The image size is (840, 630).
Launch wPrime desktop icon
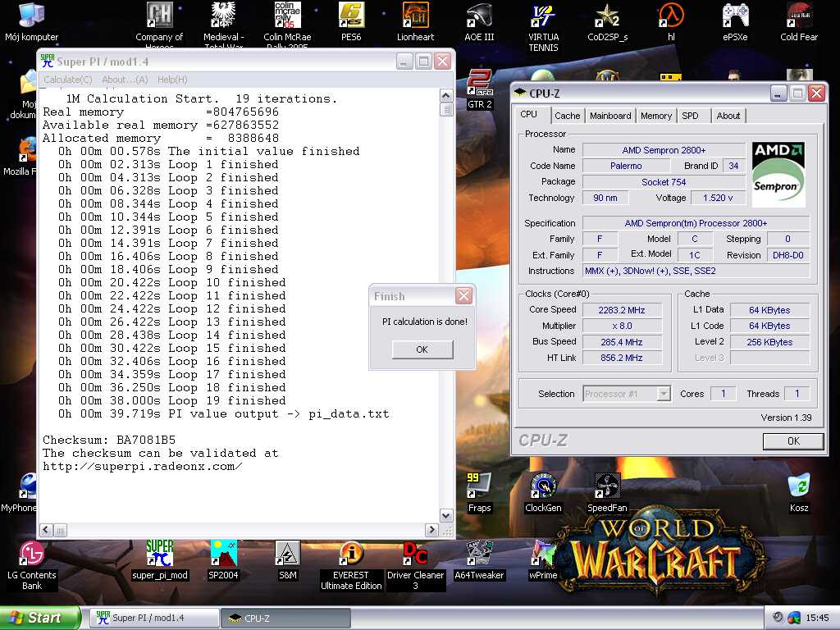pos(543,560)
